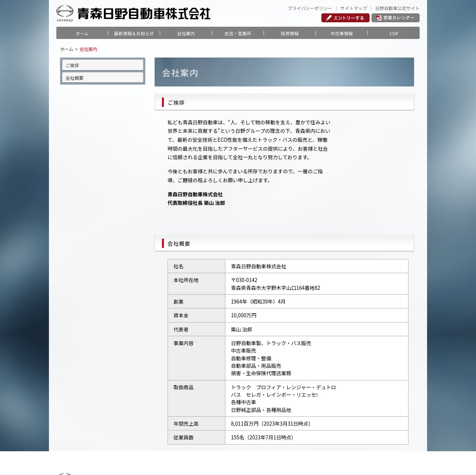This screenshot has width=476, height=475.
Task: Click the line 損害・生命保険代理店業務
Action: (x=261, y=373)
